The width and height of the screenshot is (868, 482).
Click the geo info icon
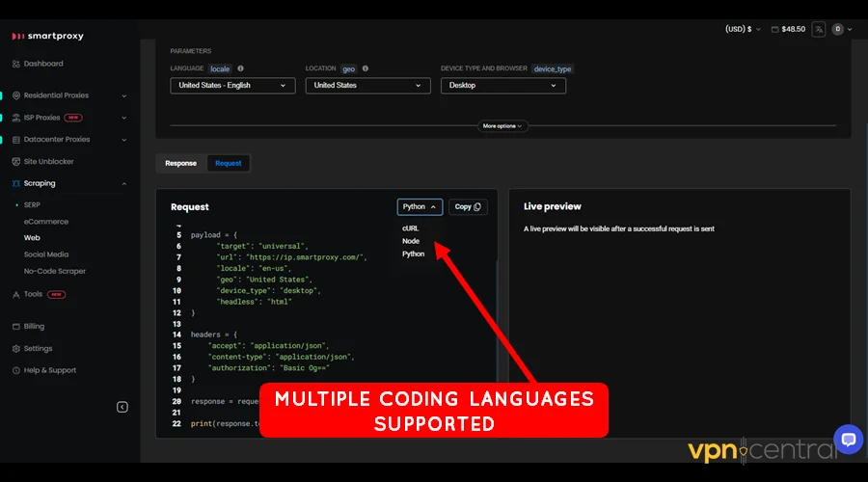click(365, 68)
